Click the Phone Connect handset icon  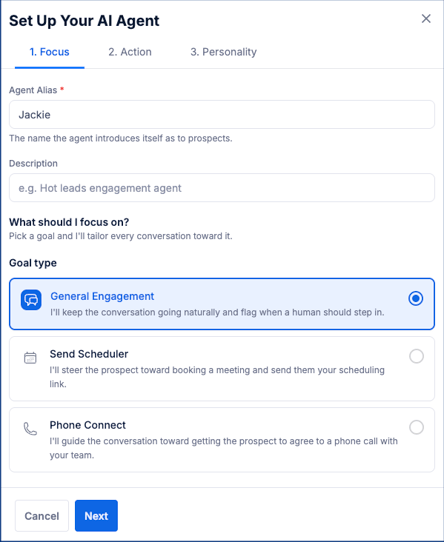coord(30,429)
